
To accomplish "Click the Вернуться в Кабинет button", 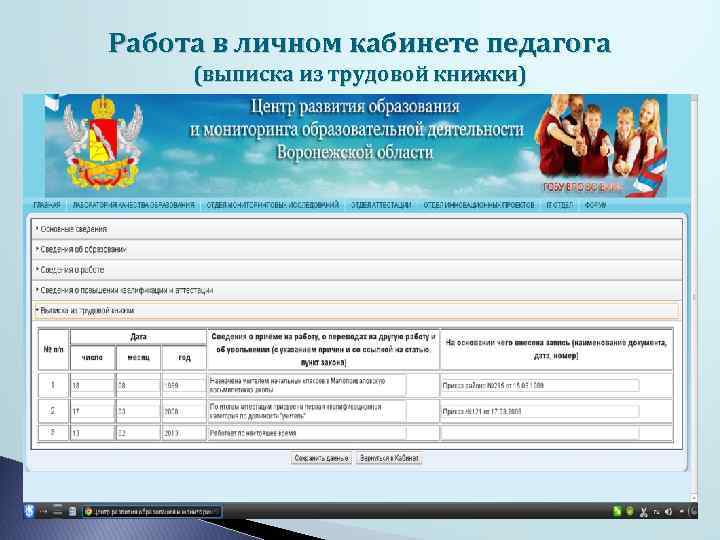I will pyautogui.click(x=389, y=458).
